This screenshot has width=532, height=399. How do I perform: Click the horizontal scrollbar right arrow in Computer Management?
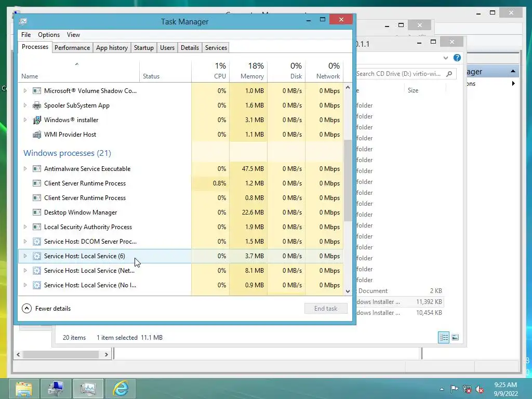coord(106,354)
